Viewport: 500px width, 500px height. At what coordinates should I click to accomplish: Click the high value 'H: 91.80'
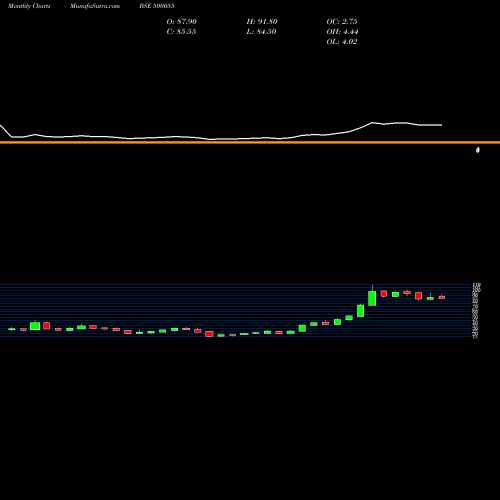[262, 22]
